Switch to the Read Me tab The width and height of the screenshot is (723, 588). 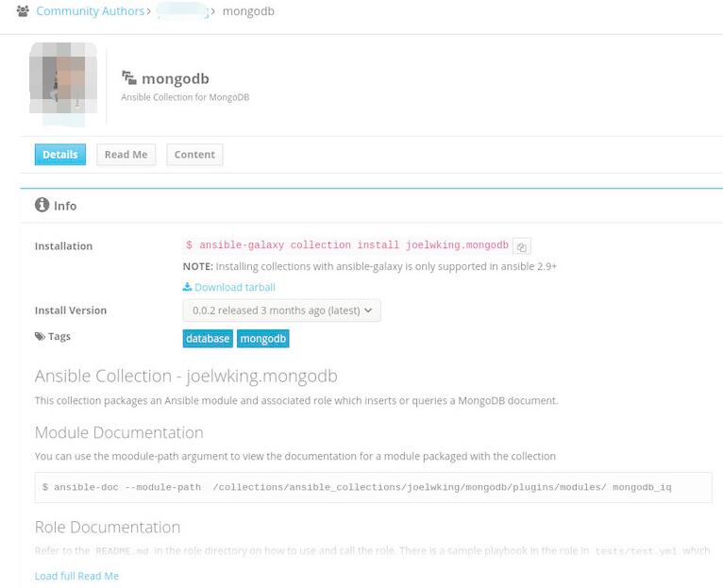point(126,155)
